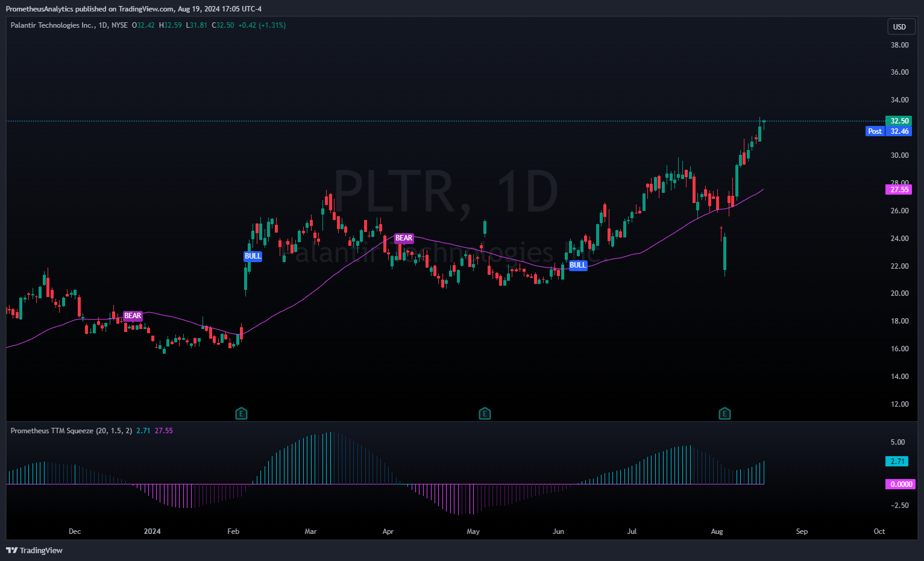Click the 16.00 price axis label
Viewport: 924px width, 561px height.
pyautogui.click(x=900, y=349)
